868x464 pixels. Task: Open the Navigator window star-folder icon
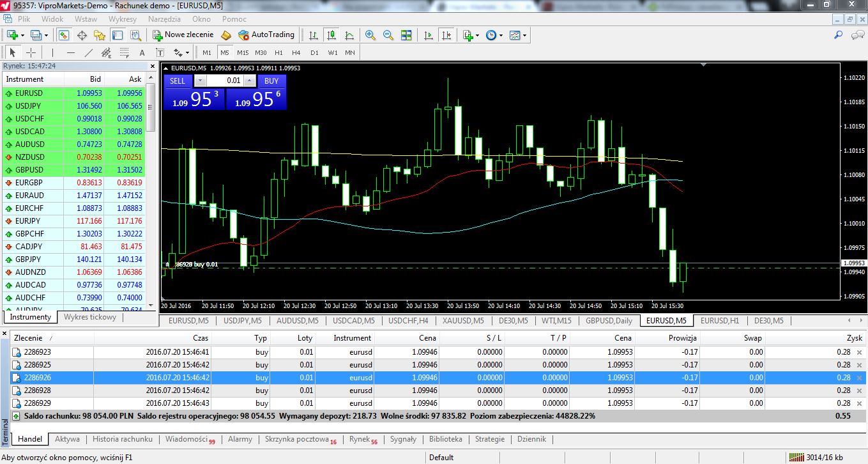[x=99, y=35]
